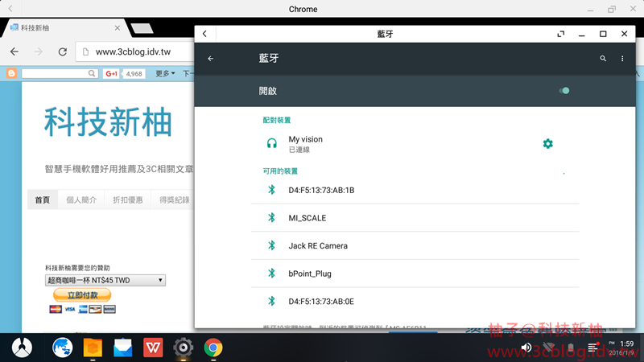Select the 科技新柚 browser tab
Viewport: 644px width, 362px height.
[66, 28]
